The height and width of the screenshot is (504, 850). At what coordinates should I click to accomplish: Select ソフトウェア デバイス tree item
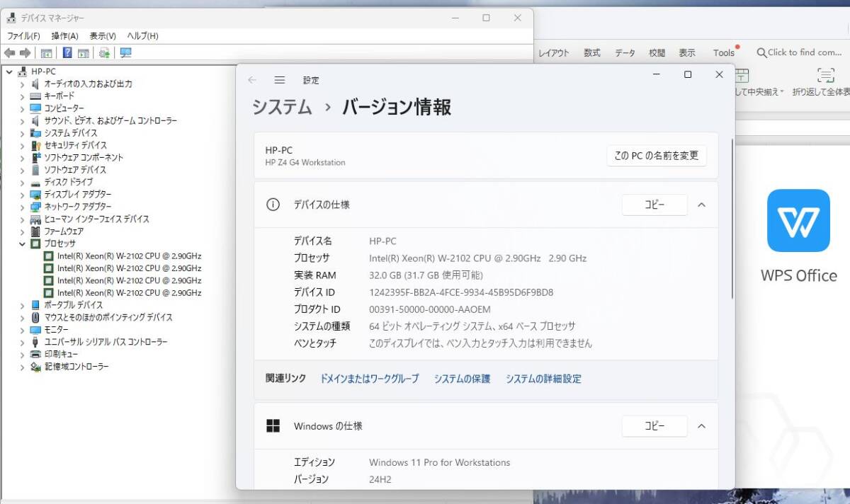[75, 170]
